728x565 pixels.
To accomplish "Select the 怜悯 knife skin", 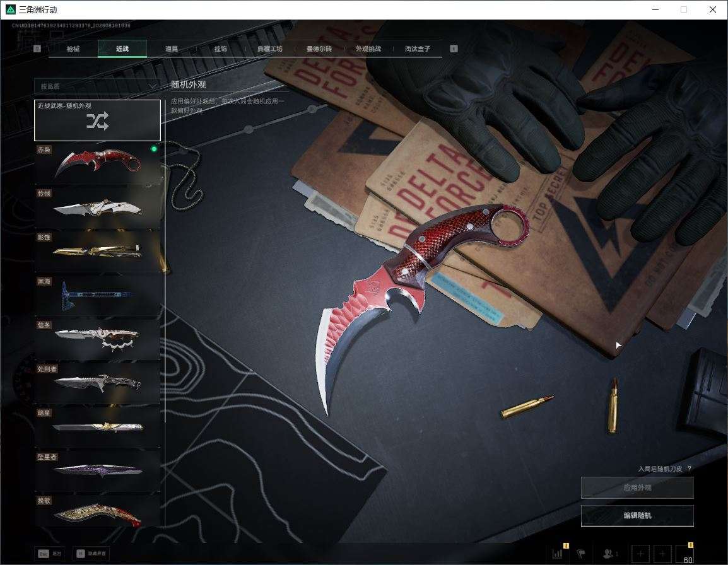I will pyautogui.click(x=97, y=208).
